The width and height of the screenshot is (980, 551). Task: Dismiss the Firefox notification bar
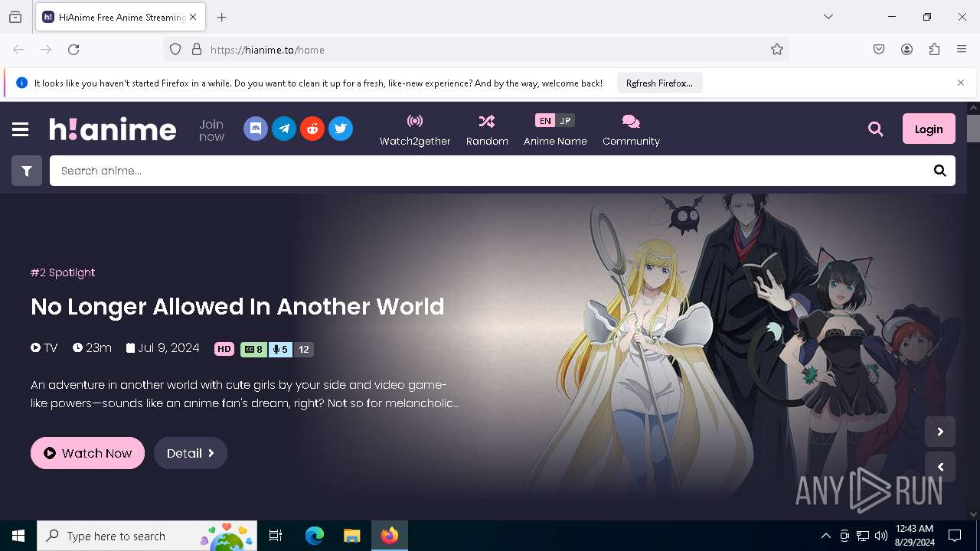point(961,83)
